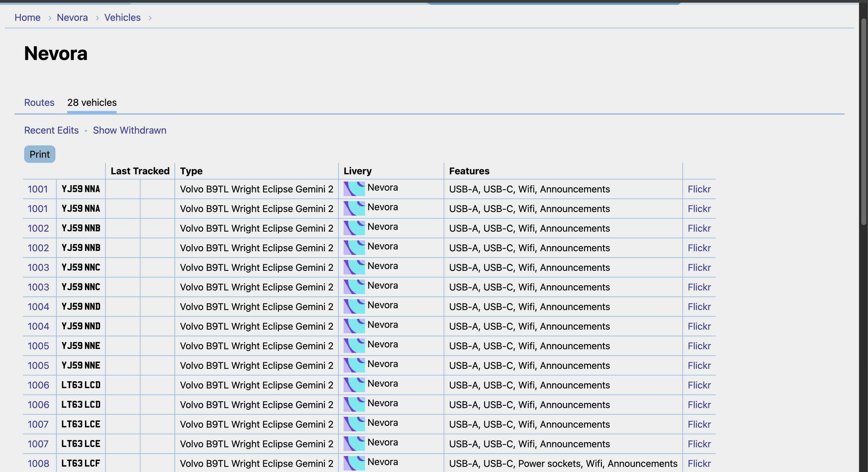Click the Nevora page heading

pyautogui.click(x=56, y=53)
